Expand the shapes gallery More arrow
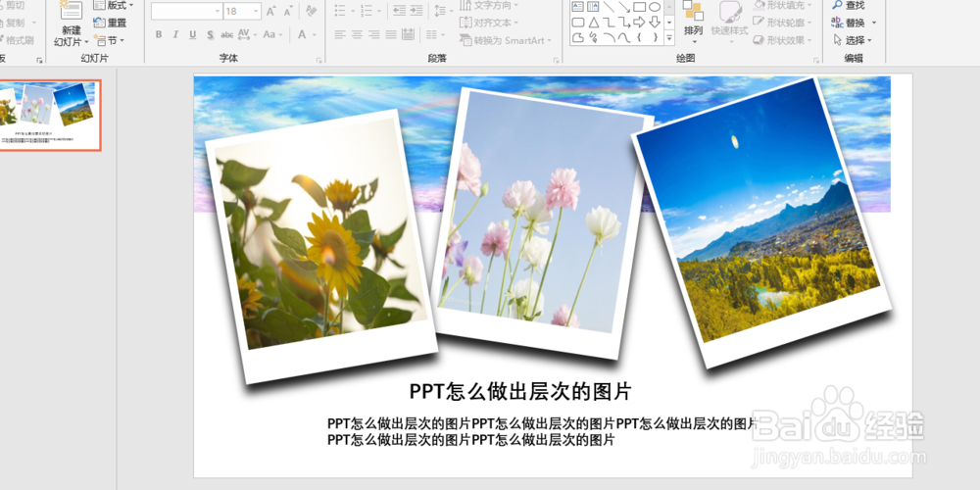Image resolution: width=980 pixels, height=490 pixels. [669, 38]
